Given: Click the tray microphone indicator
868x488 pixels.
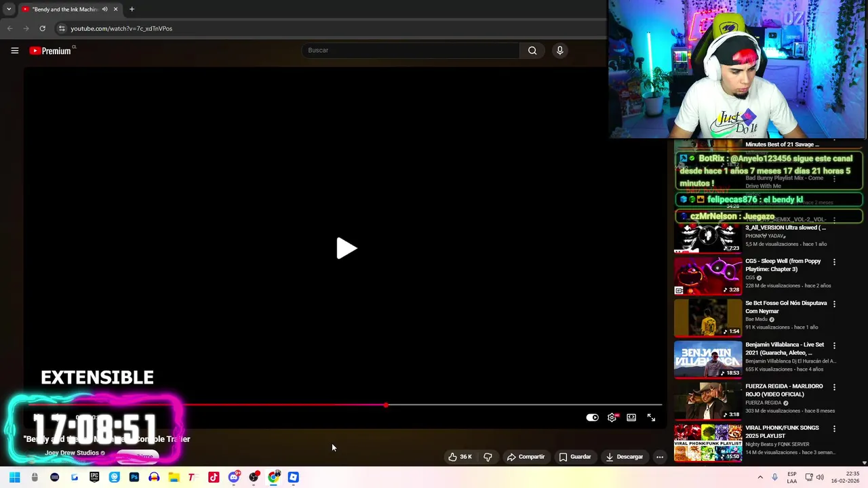Looking at the screenshot, I should (x=774, y=477).
